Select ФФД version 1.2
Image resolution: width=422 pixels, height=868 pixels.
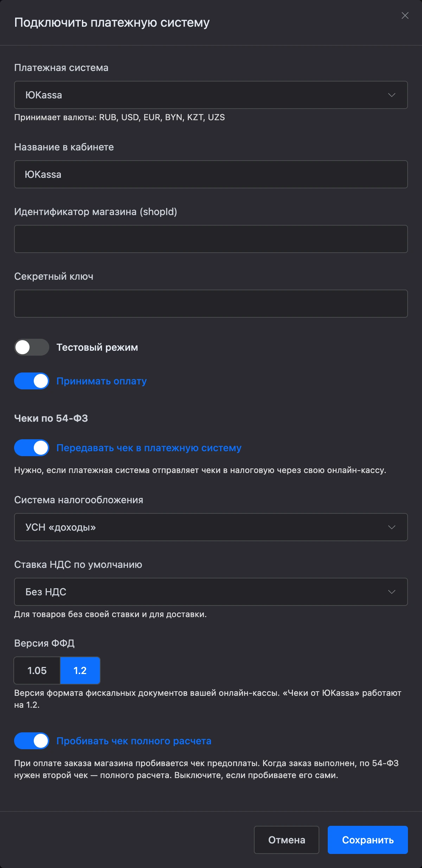click(x=80, y=671)
